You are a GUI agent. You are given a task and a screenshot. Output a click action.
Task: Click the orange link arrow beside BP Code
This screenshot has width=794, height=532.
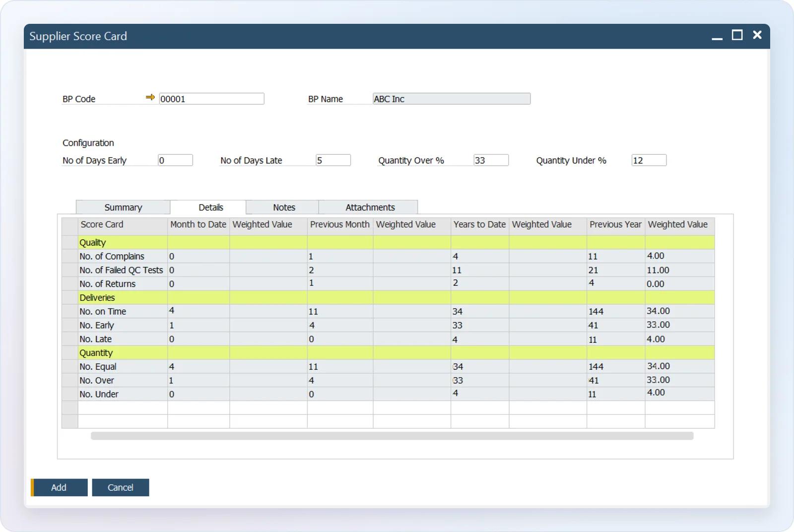tap(150, 97)
